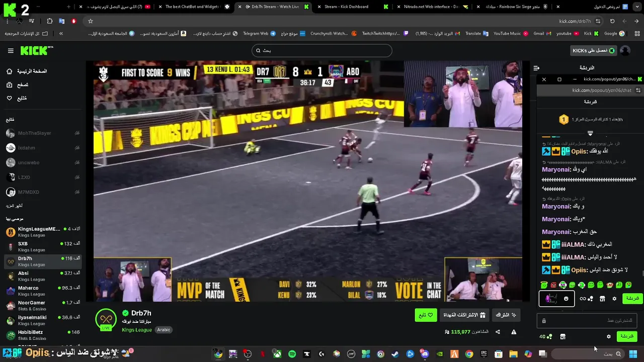Open Translate bookmark
644x362 pixels.
pos(476,34)
